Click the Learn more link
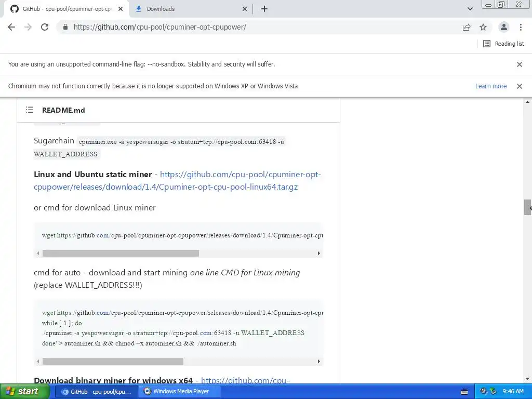Image resolution: width=532 pixels, height=399 pixels. click(490, 86)
